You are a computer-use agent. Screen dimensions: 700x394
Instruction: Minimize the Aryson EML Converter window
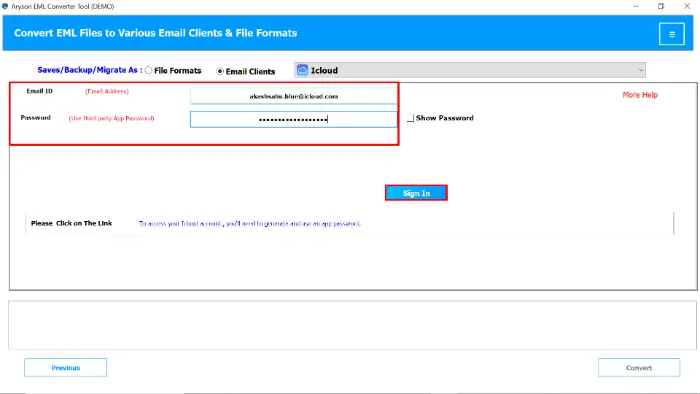click(636, 6)
